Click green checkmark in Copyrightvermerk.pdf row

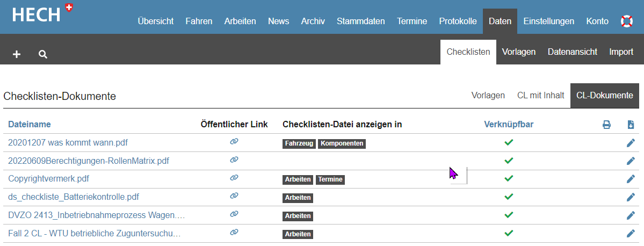pos(509,178)
